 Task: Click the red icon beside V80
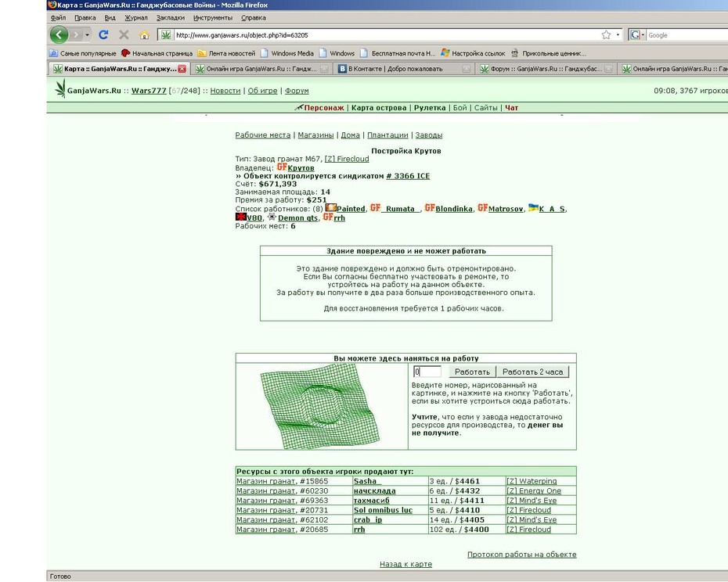pos(240,217)
